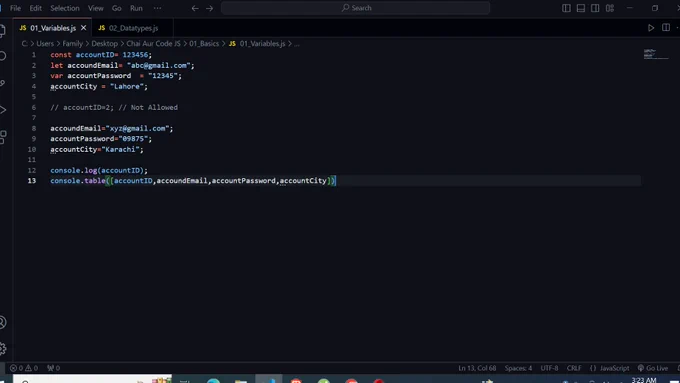Click the errors and warnings status indicator
680x383 pixels.
point(24,368)
